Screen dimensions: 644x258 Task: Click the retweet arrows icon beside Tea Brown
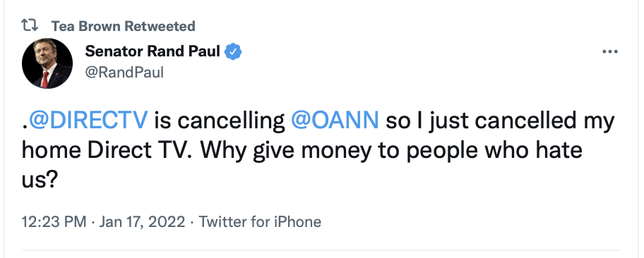click(30, 26)
